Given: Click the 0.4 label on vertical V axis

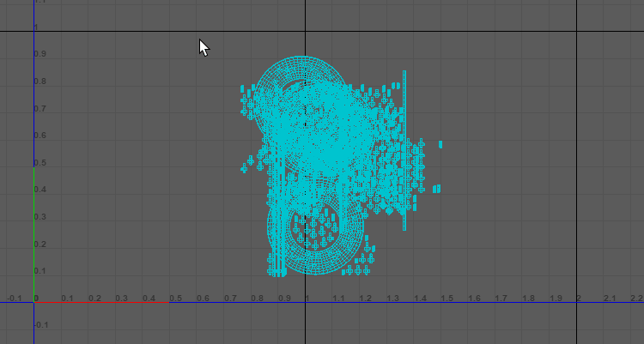Looking at the screenshot, I should (40, 190).
